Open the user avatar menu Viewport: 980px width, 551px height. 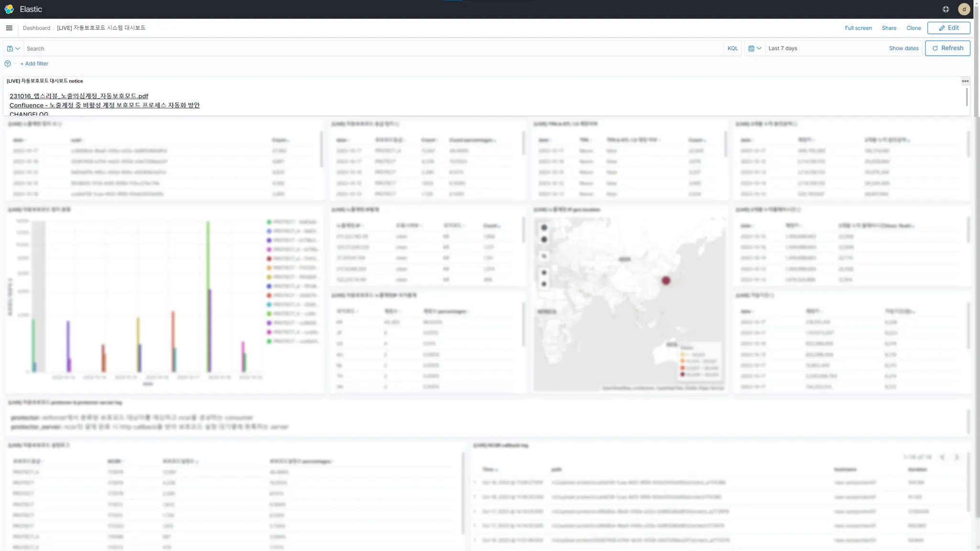[964, 9]
